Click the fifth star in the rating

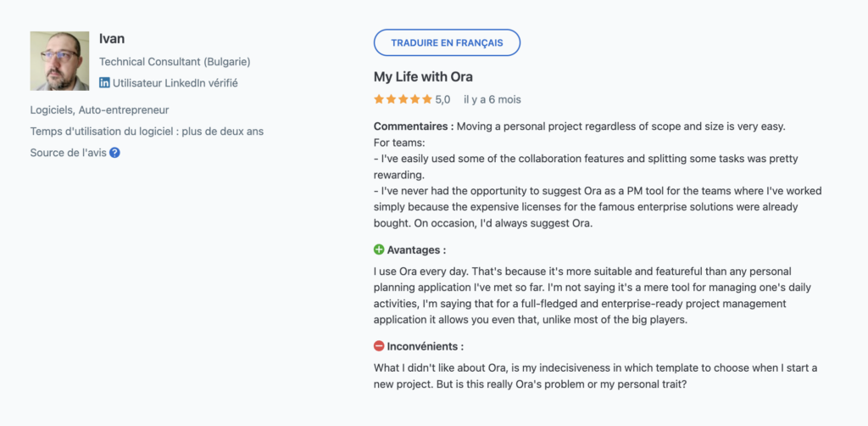pos(426,99)
